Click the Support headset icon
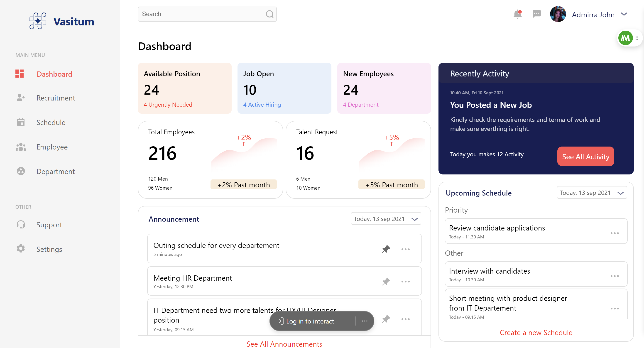The image size is (644, 348). coord(21,225)
